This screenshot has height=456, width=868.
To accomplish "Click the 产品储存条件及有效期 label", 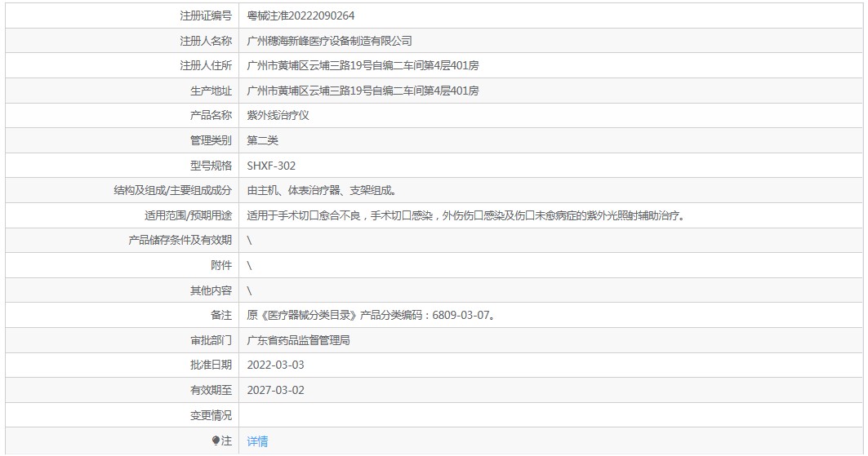I will click(180, 241).
